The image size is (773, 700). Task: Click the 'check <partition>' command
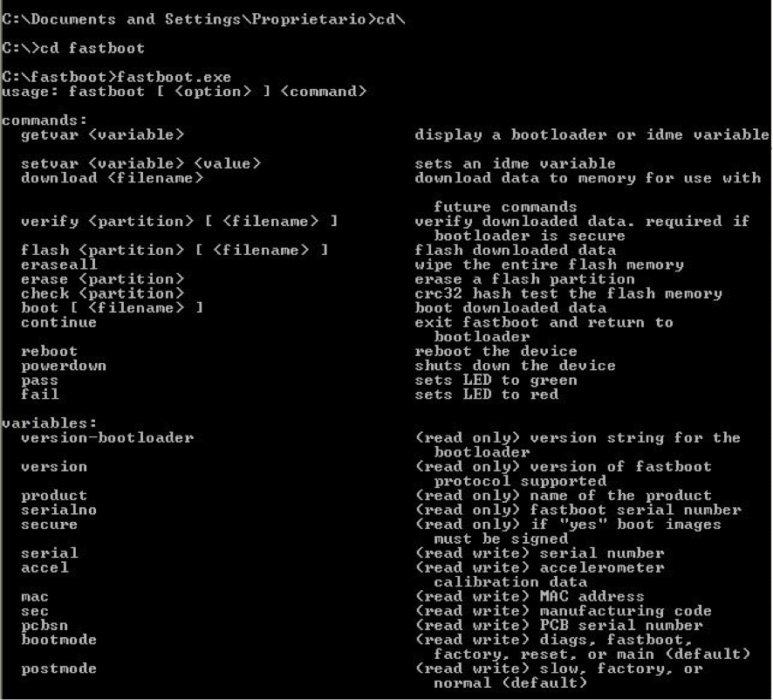pyautogui.click(x=103, y=293)
